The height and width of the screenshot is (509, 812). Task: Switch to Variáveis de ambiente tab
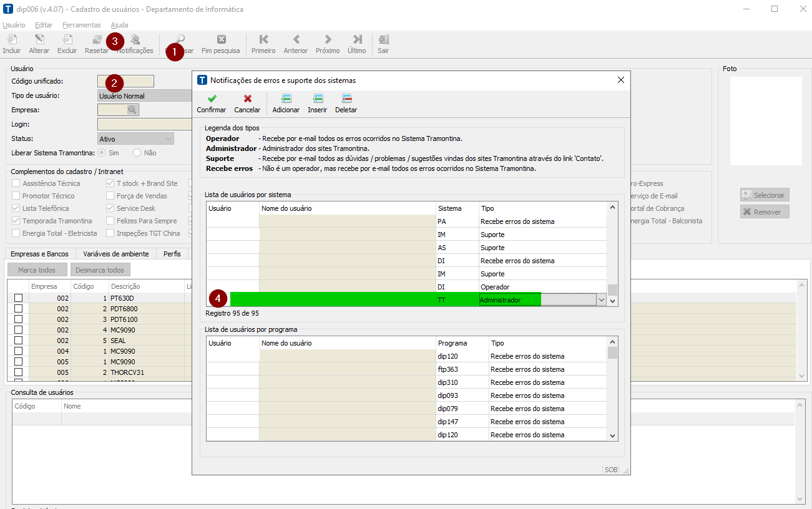click(x=115, y=254)
